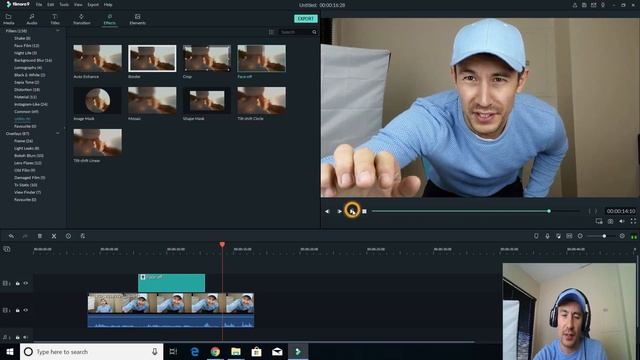Switch to the Media tab

point(9,19)
